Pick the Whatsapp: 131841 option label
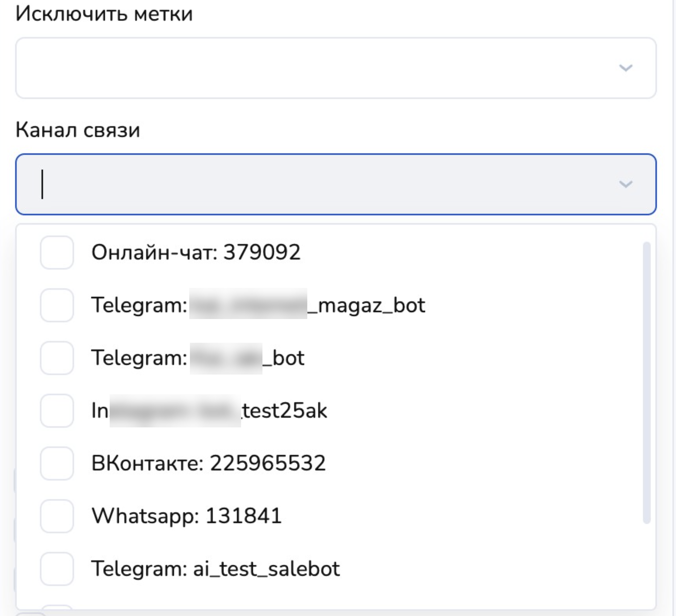This screenshot has width=676, height=616. (x=187, y=516)
